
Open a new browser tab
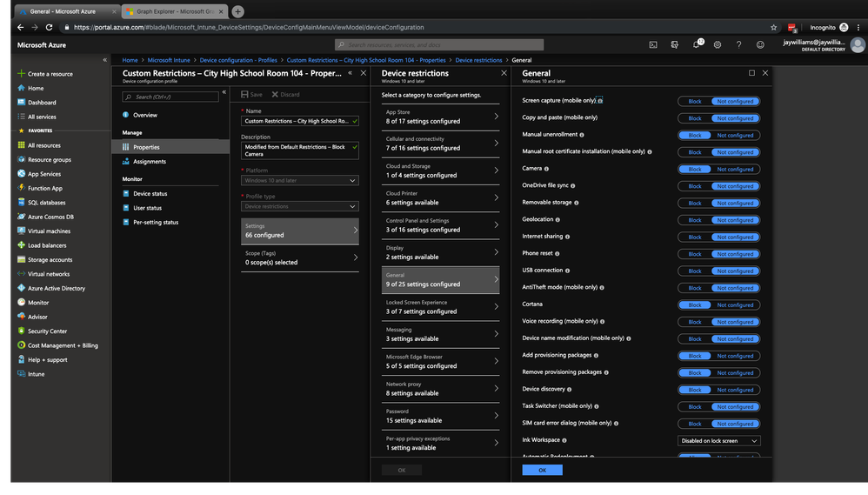238,11
